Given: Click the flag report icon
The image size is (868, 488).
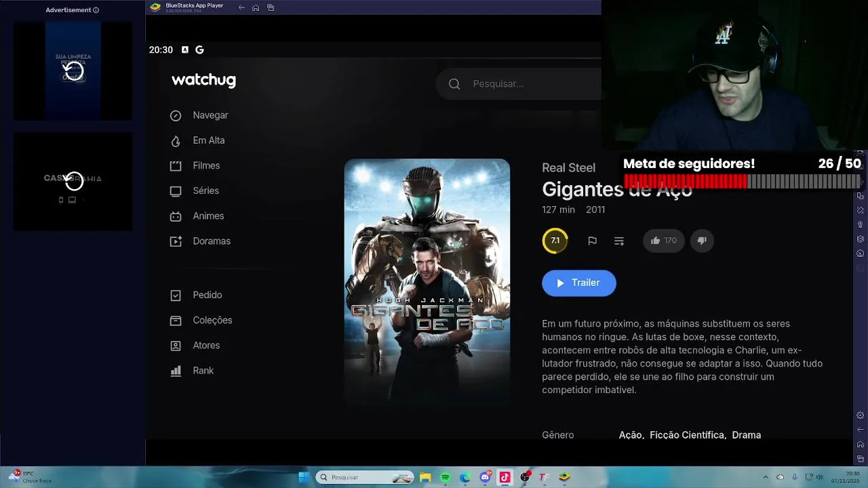Looking at the screenshot, I should [x=592, y=241].
